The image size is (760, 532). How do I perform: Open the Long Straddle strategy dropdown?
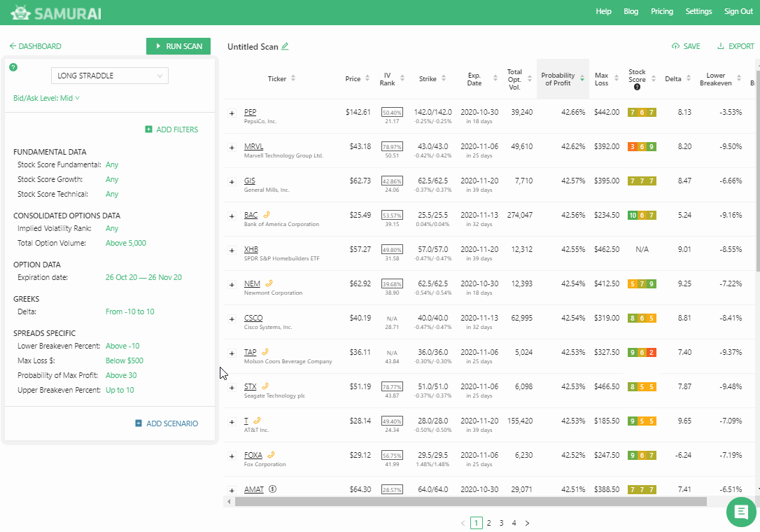point(110,76)
